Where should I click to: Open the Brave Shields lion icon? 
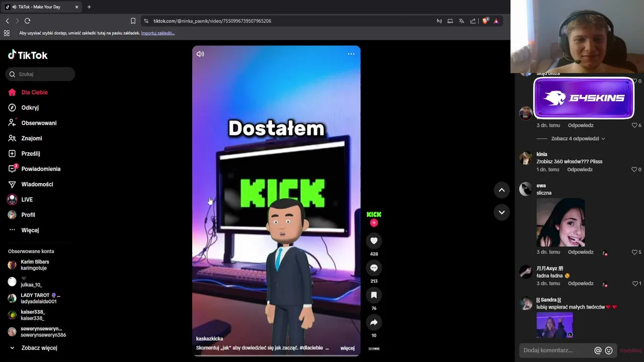(485, 21)
